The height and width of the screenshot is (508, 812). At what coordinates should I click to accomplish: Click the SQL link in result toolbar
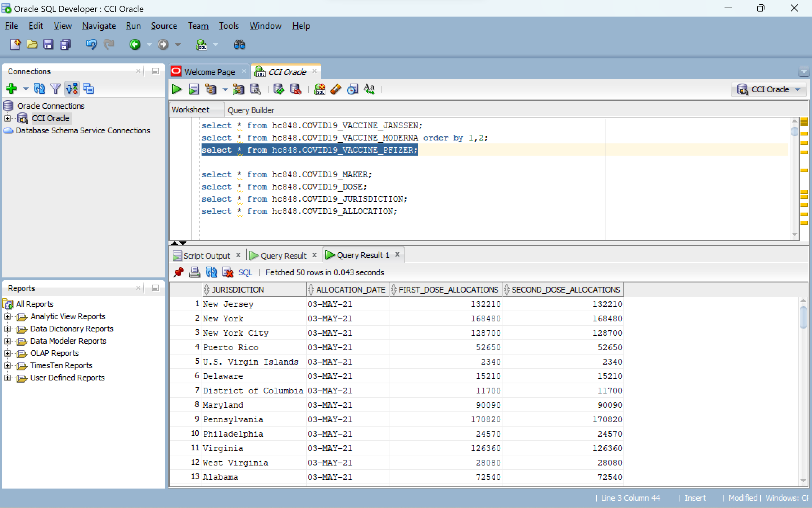[x=245, y=273]
